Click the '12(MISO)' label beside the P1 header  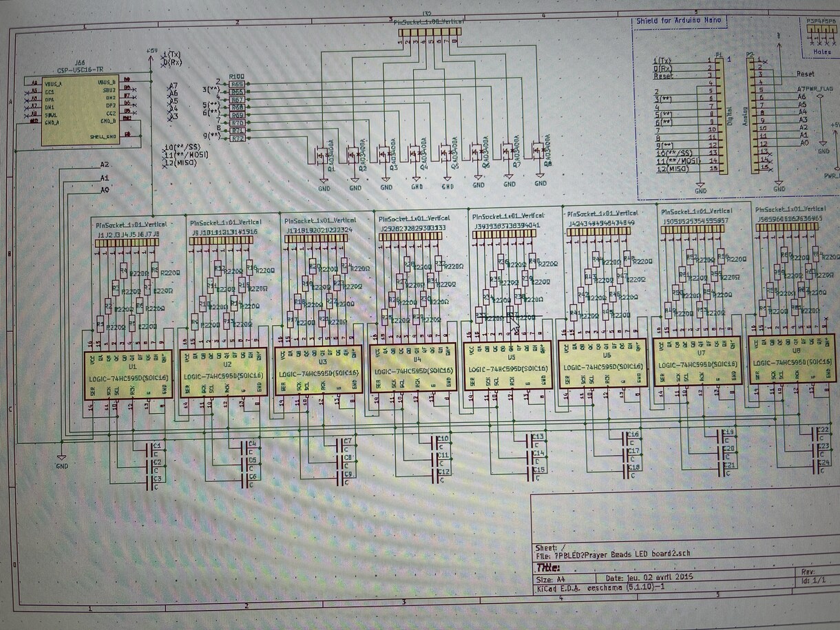point(671,169)
